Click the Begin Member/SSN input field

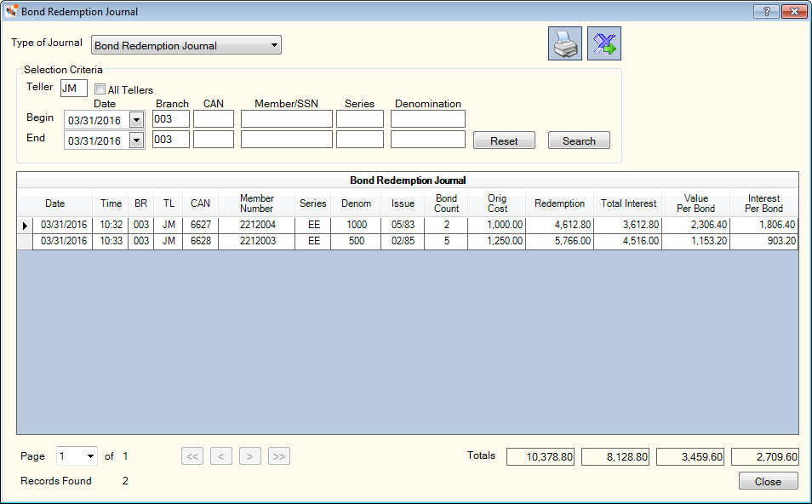click(286, 118)
